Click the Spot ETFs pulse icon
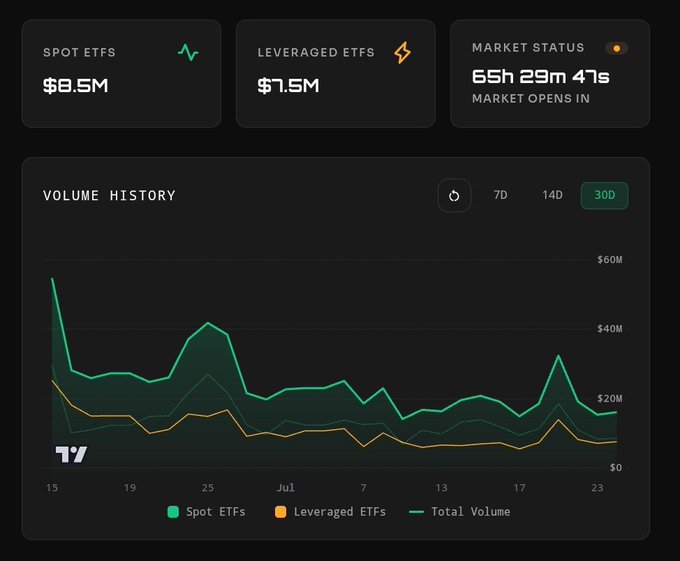 pyautogui.click(x=188, y=52)
